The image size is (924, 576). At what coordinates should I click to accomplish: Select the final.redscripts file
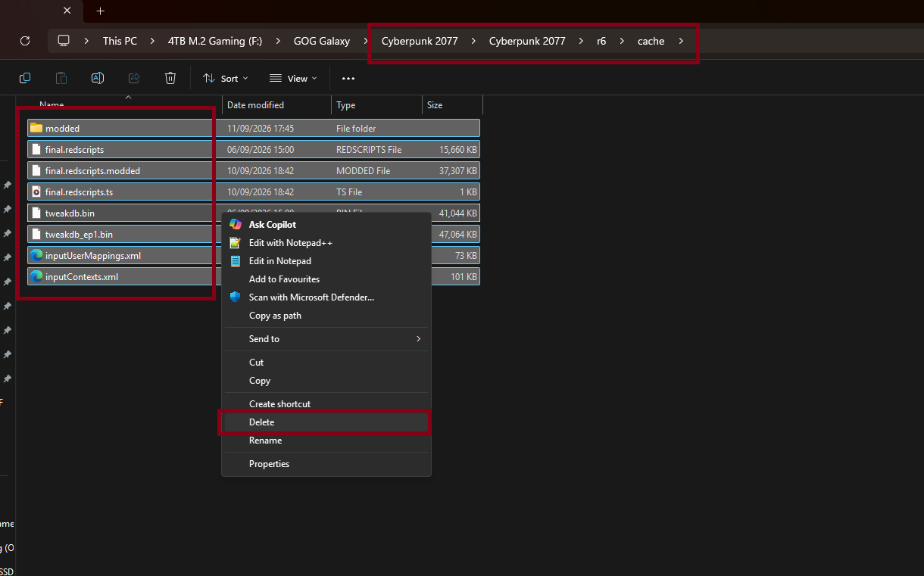254,149
